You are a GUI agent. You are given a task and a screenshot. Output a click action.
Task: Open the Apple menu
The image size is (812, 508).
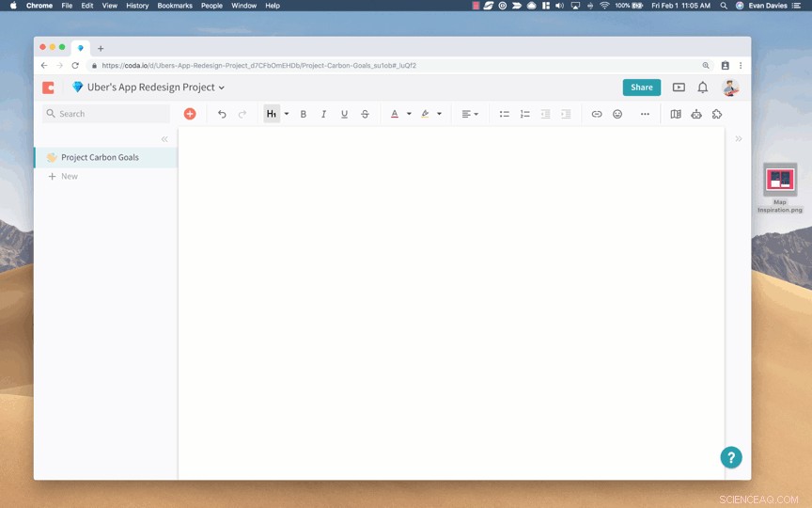(x=13, y=6)
